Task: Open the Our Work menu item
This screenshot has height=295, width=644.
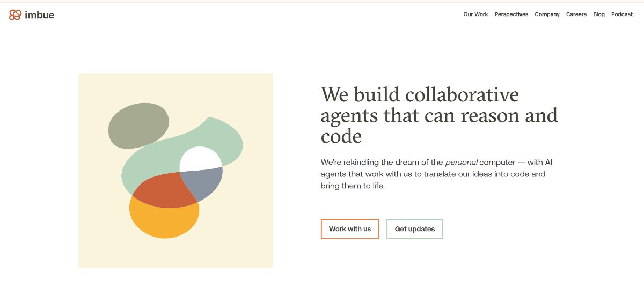Action: tap(475, 14)
